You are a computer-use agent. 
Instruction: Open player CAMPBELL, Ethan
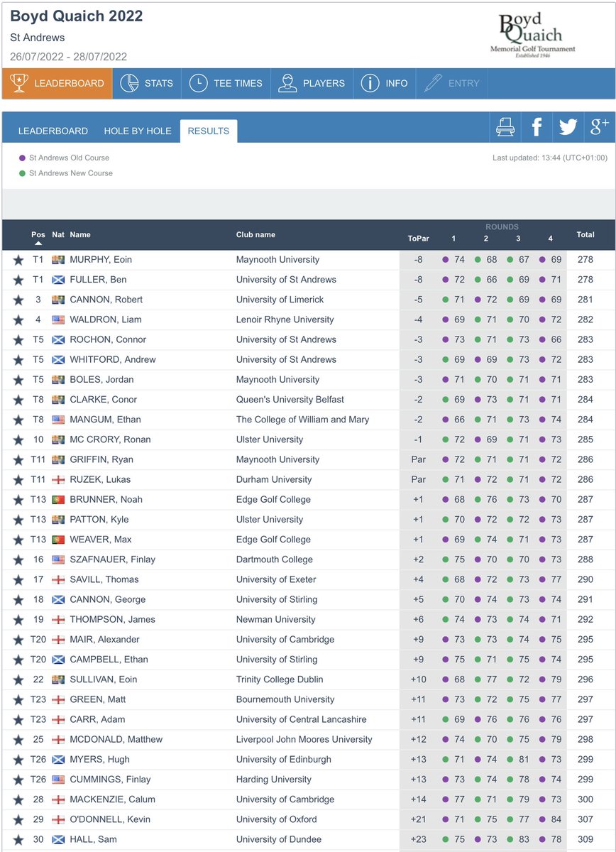[109, 660]
